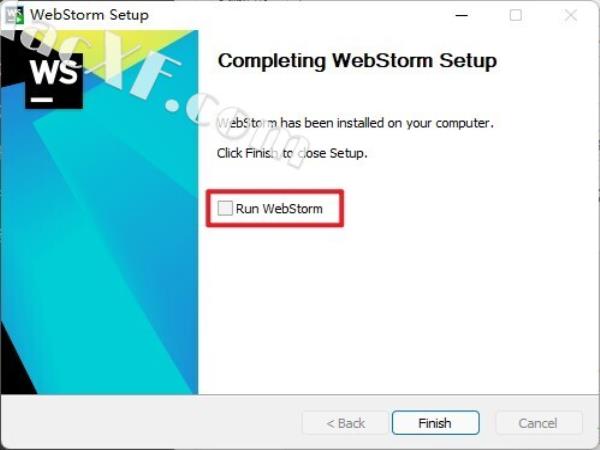This screenshot has height=450, width=600.
Task: Click the Run WebStorm label text
Action: pyautogui.click(x=279, y=209)
